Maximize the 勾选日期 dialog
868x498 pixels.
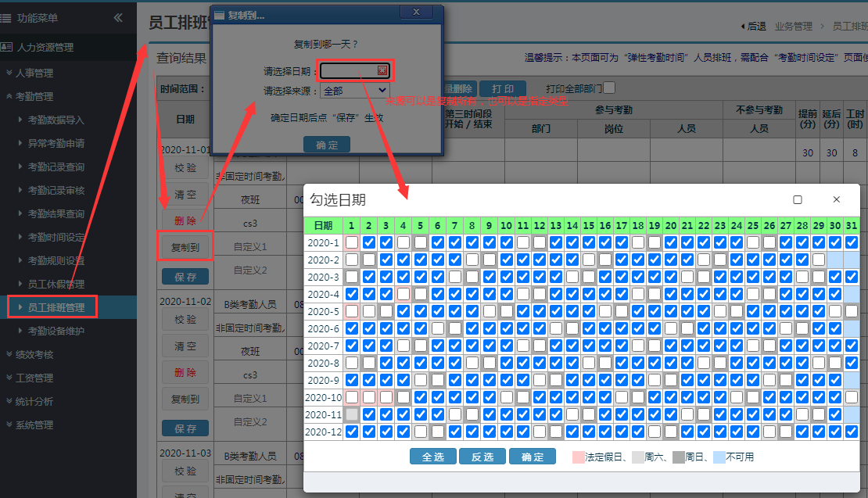click(x=797, y=200)
